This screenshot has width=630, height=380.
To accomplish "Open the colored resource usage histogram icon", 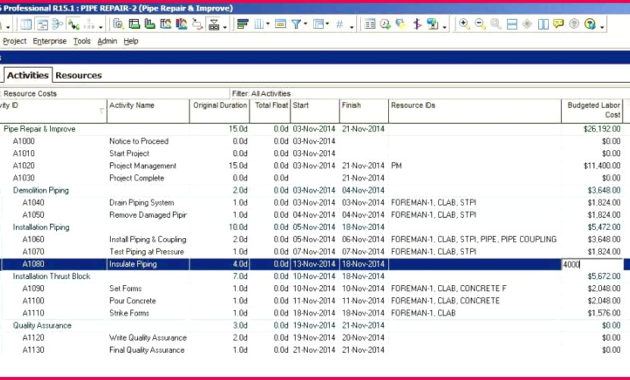I will click(x=181, y=25).
